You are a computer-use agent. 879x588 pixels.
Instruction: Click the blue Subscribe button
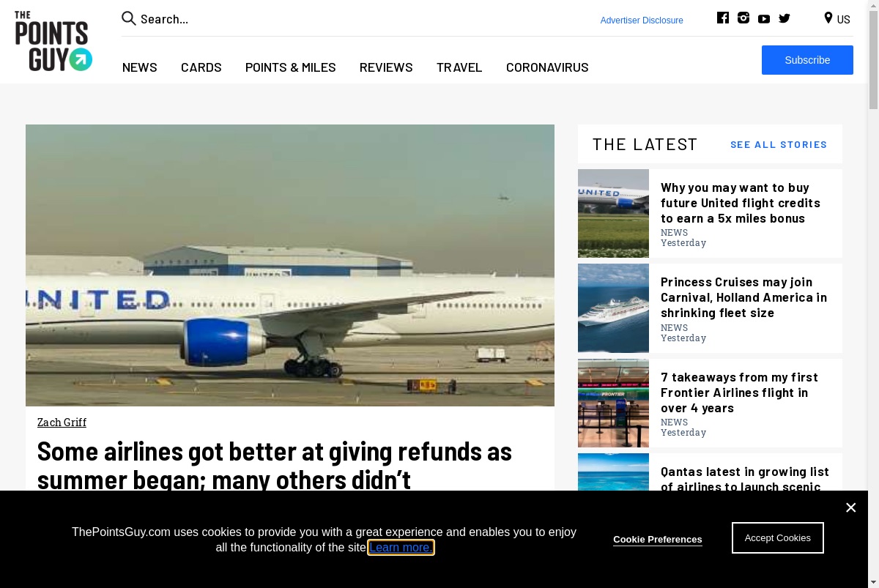click(807, 60)
